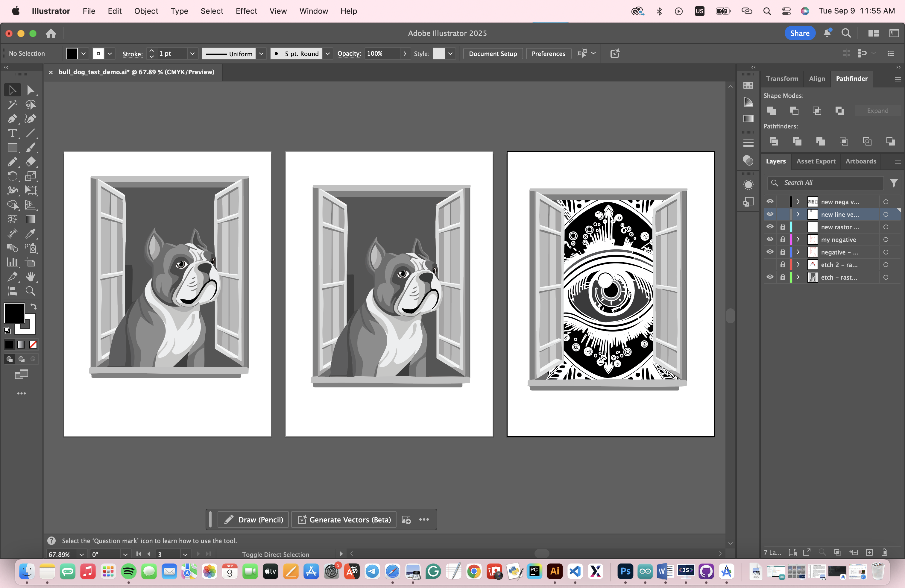Hide the 'my negative' layer
This screenshot has height=588, width=905.
tap(770, 239)
